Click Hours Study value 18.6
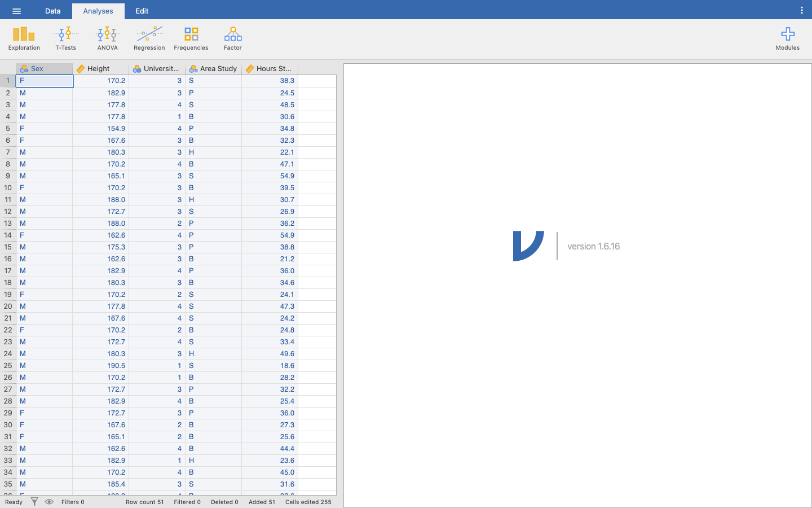 270,366
